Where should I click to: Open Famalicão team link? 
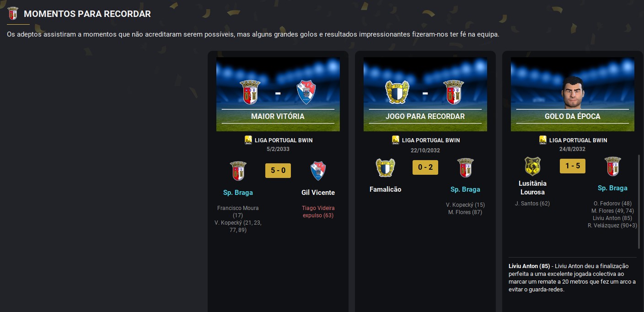tap(385, 189)
